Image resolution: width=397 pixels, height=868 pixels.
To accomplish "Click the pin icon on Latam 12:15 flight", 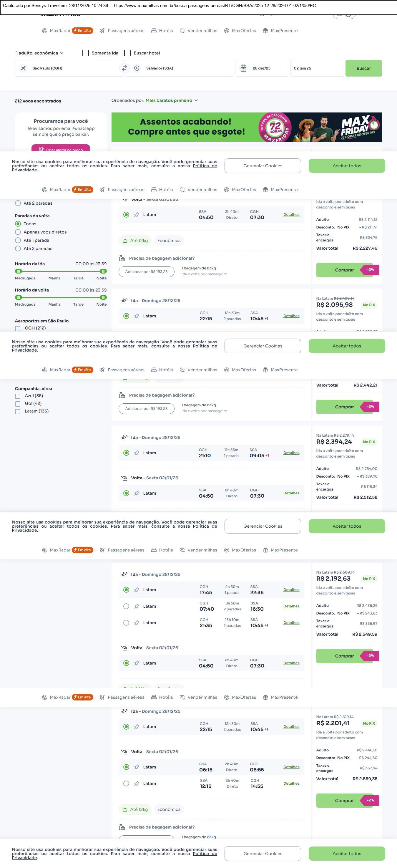I will (x=136, y=783).
